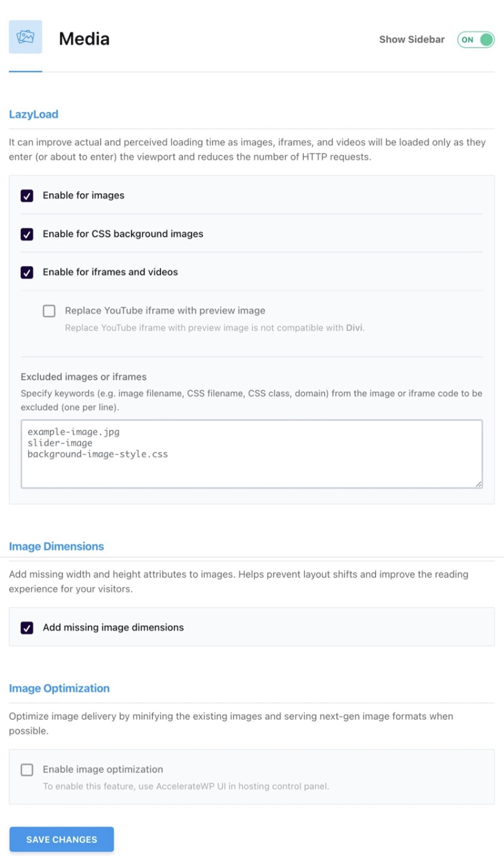Check Replace YouTube iframe with preview image
This screenshot has height=856, width=504.
point(49,311)
